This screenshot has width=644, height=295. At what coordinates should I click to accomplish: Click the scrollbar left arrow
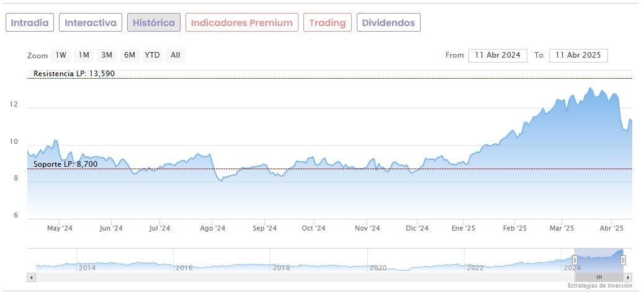[x=31, y=277]
